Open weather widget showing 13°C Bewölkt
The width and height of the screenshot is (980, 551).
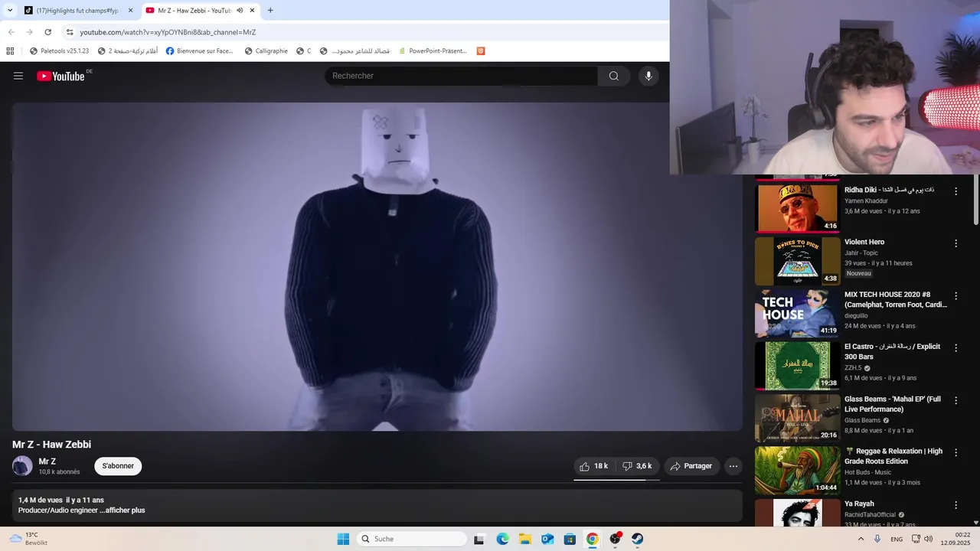[x=29, y=539]
